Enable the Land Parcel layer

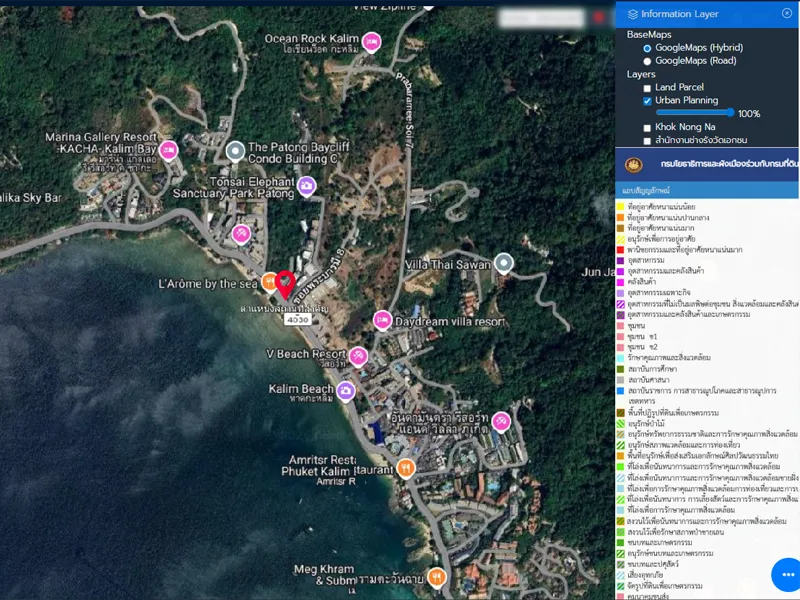[x=647, y=88]
